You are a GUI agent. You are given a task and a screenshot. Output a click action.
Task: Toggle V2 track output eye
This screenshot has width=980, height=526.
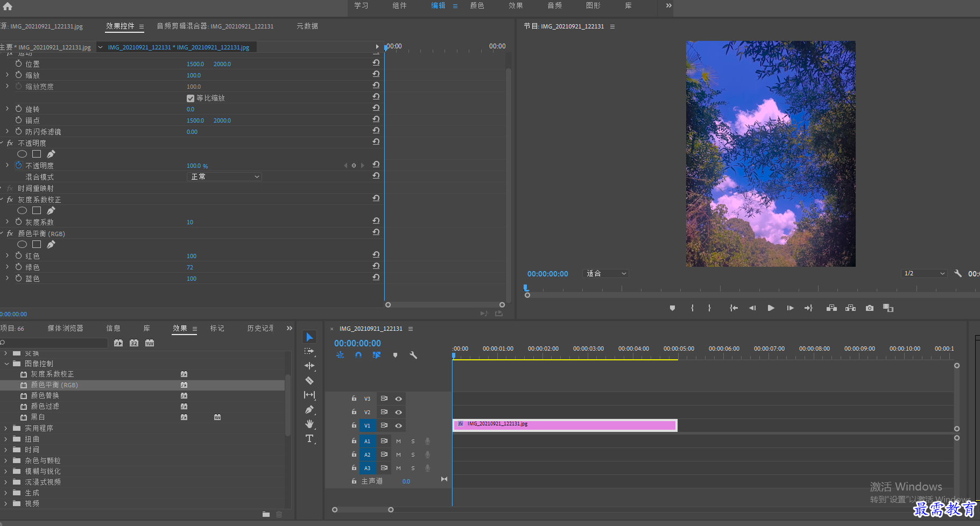[x=399, y=412]
